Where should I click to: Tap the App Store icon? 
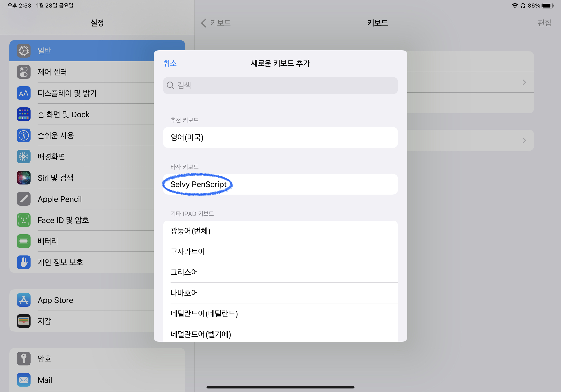coord(24,300)
